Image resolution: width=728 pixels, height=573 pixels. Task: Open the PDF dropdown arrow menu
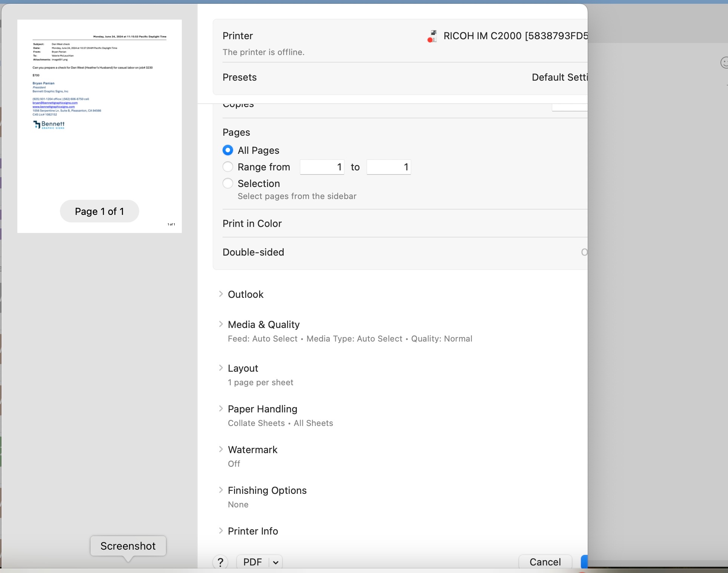(276, 562)
